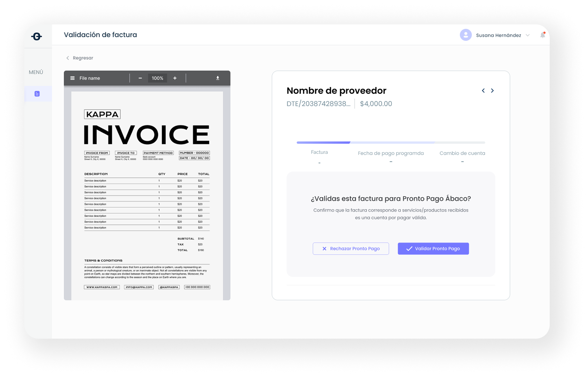The width and height of the screenshot is (588, 377).
Task: Select the Factura step
Action: point(319,152)
